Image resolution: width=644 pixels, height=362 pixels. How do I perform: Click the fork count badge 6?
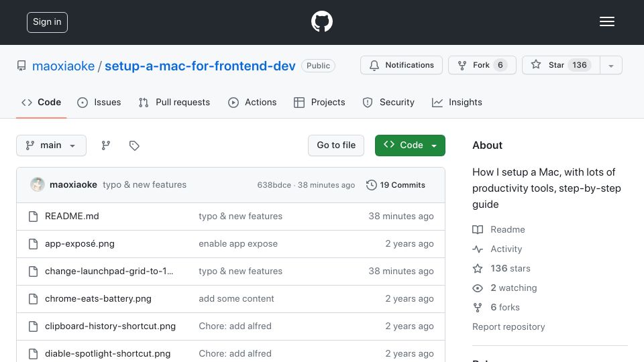coord(500,65)
